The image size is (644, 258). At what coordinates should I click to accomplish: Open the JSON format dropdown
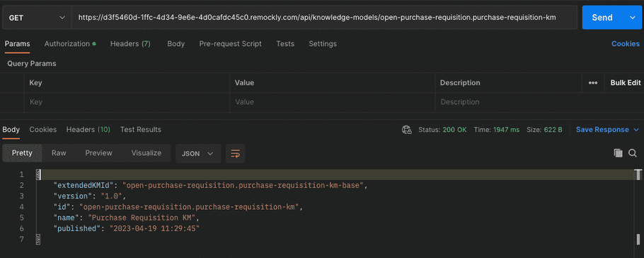pyautogui.click(x=198, y=154)
